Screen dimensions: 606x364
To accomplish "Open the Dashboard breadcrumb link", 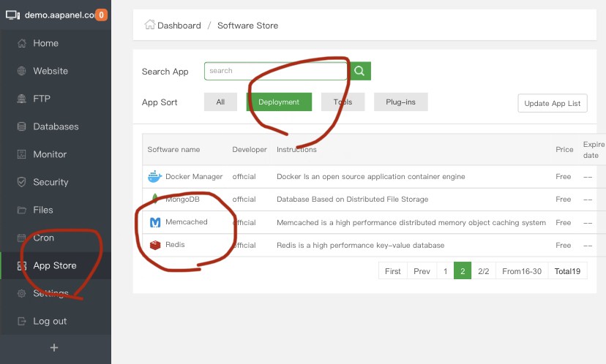I will click(x=179, y=26).
